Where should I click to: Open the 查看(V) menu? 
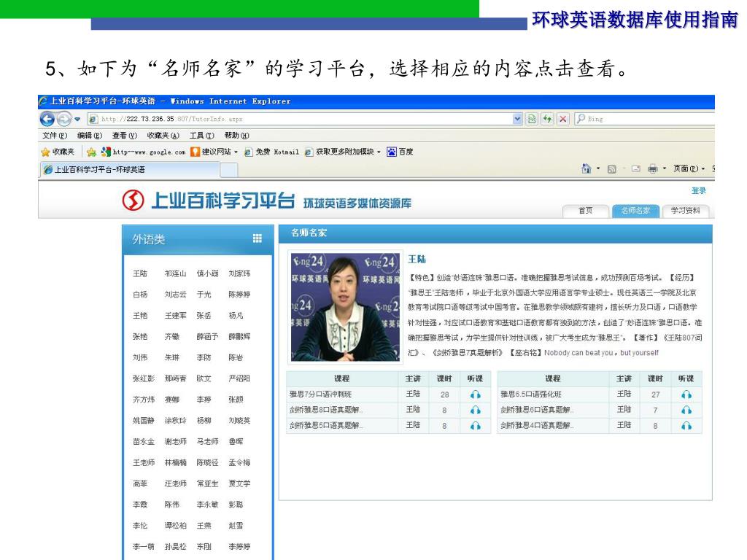point(124,135)
